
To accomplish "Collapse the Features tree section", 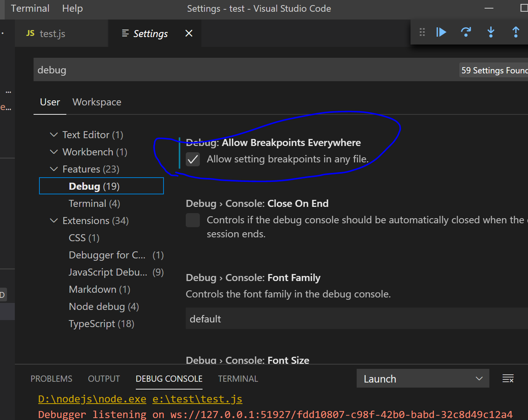I will pos(54,169).
